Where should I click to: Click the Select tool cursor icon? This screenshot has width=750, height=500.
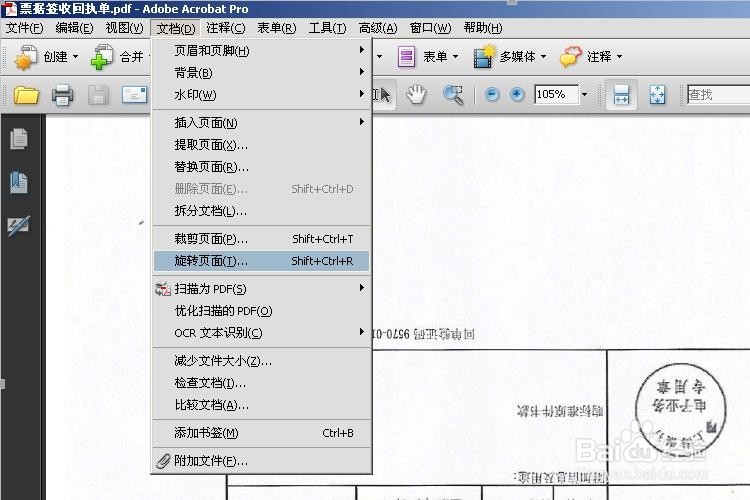[x=383, y=94]
